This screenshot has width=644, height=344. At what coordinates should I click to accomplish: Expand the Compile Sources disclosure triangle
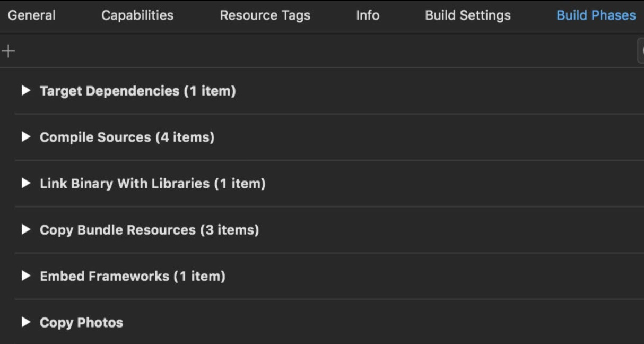tap(25, 137)
